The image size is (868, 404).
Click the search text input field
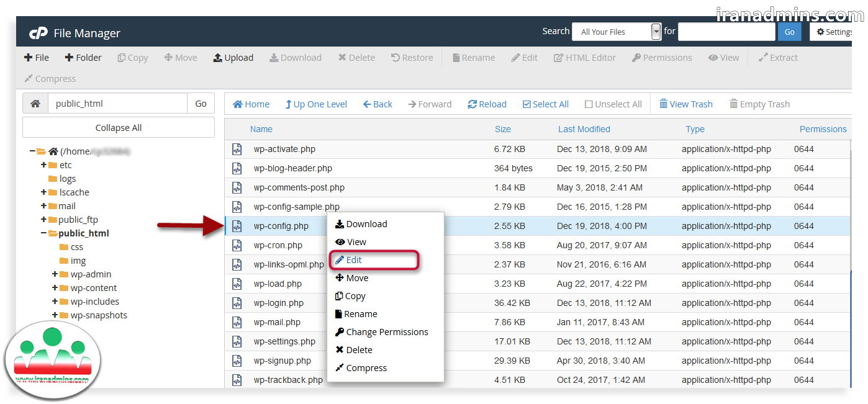pyautogui.click(x=726, y=32)
